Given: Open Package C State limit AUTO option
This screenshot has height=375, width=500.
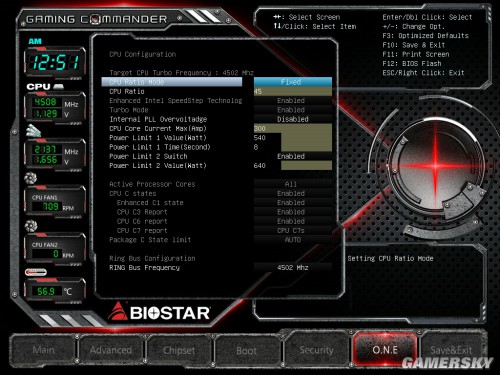Looking at the screenshot, I should [x=293, y=240].
